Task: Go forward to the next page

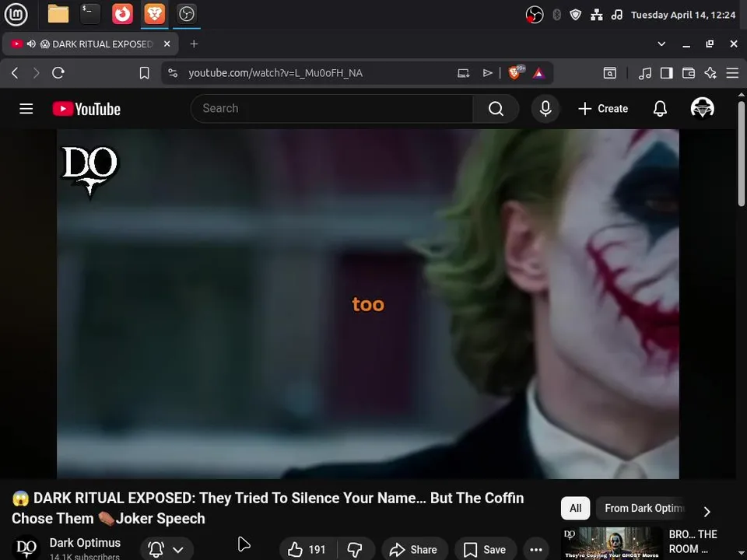Action: coord(37,73)
